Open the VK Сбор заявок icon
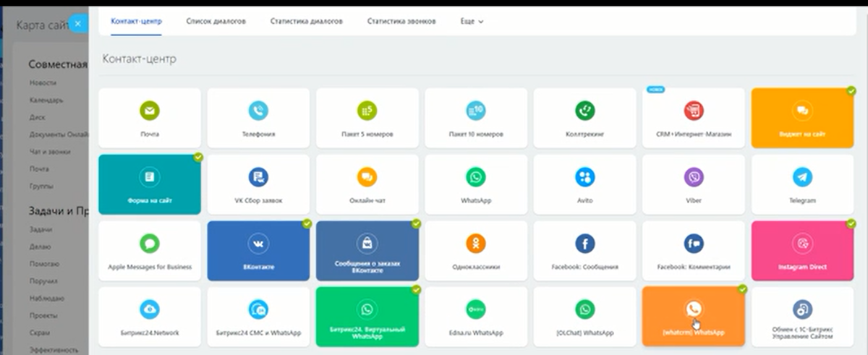This screenshot has height=355, width=868. (x=258, y=177)
